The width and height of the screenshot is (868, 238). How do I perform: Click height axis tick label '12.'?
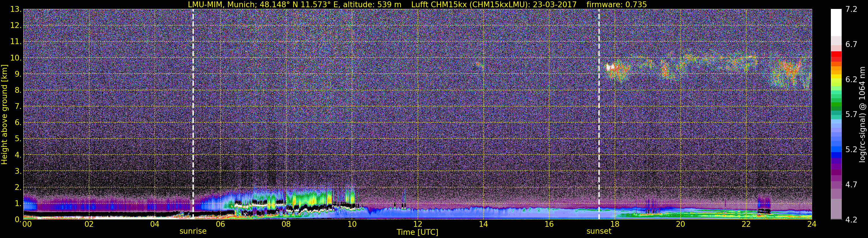16,25
